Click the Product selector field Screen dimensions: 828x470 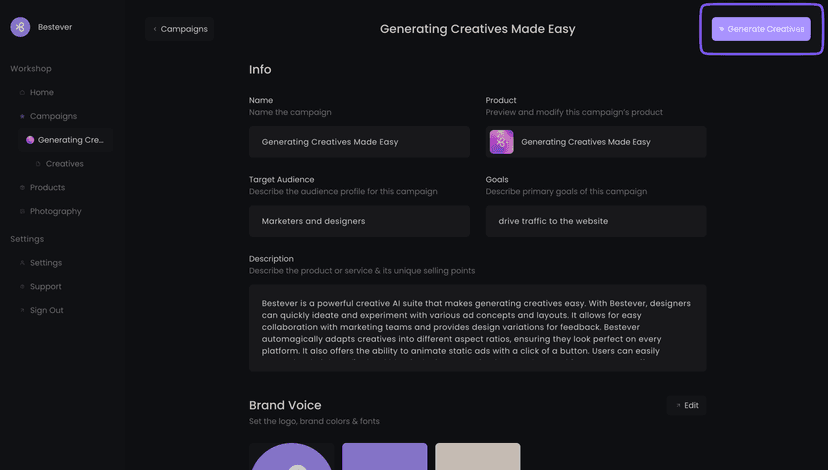[x=596, y=142]
